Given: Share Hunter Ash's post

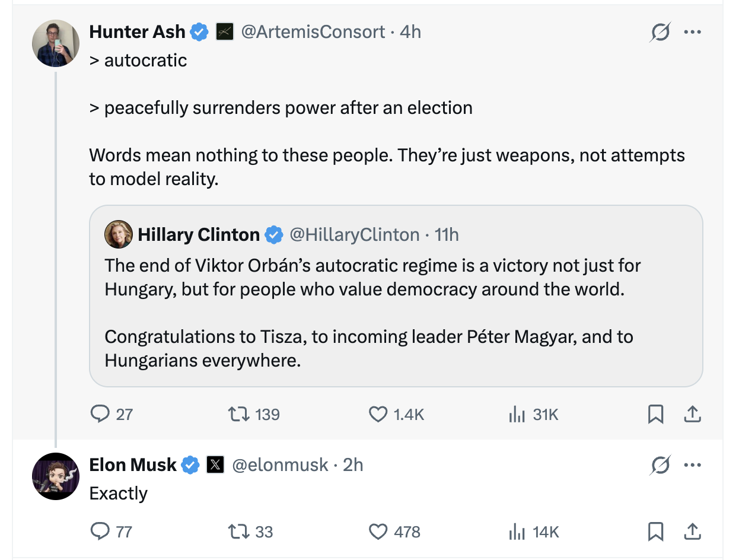Looking at the screenshot, I should pos(692,413).
